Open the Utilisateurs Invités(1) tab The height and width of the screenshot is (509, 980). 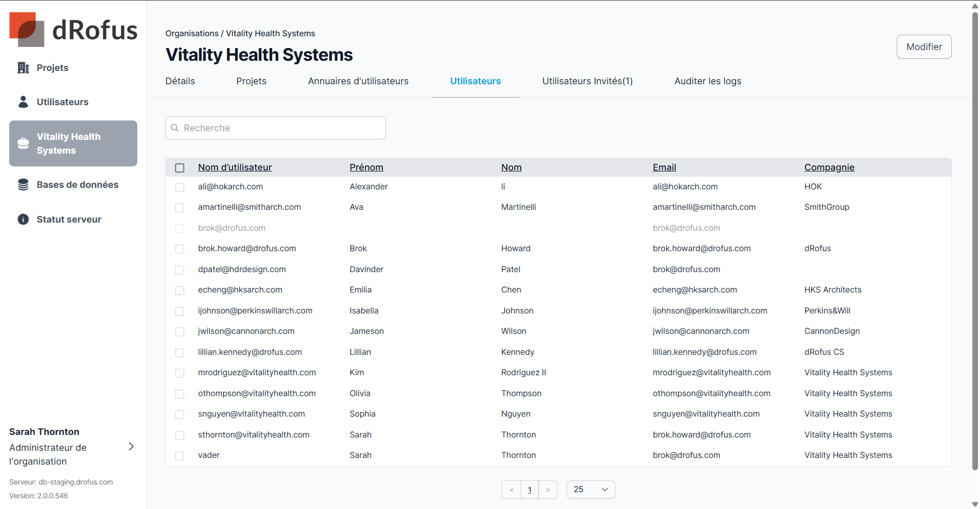coord(587,81)
